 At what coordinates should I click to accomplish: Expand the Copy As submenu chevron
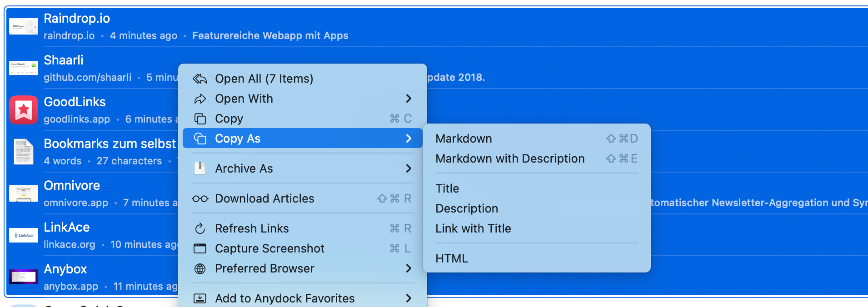pyautogui.click(x=409, y=139)
